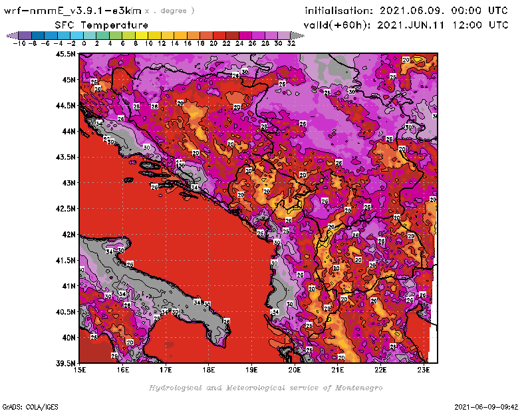Click the 44N latitude axis label
Viewport: 532px width, 411px height.
click(68, 131)
